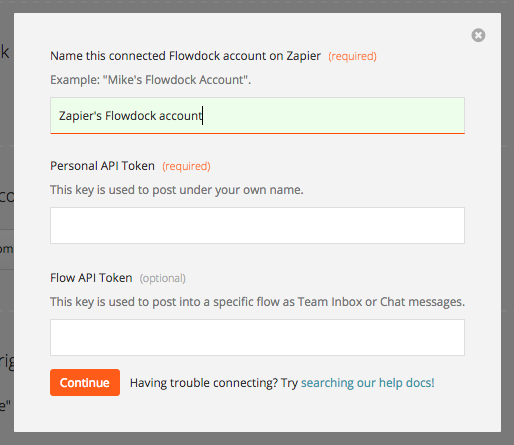Click the account name input field
The width and height of the screenshot is (514, 445).
[257, 116]
